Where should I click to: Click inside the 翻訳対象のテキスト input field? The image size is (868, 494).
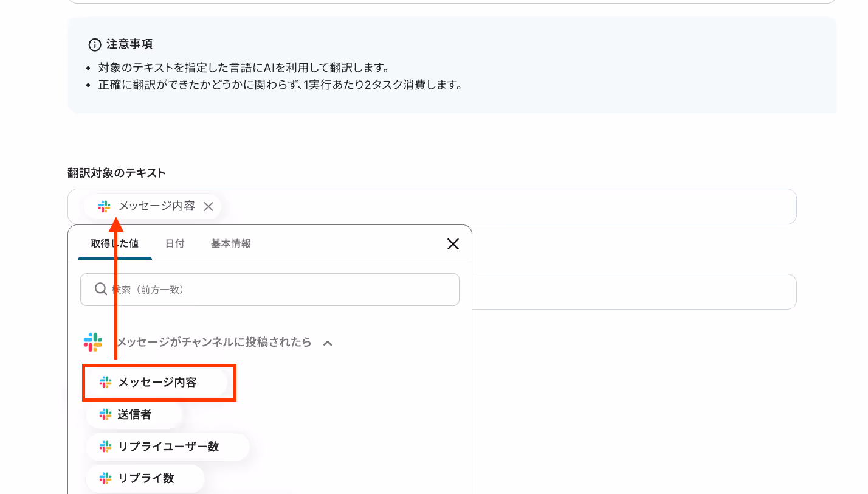432,206
